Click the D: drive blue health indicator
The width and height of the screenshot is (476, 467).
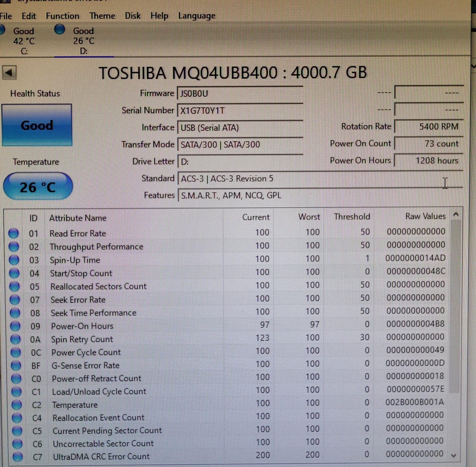pyautogui.click(x=60, y=29)
